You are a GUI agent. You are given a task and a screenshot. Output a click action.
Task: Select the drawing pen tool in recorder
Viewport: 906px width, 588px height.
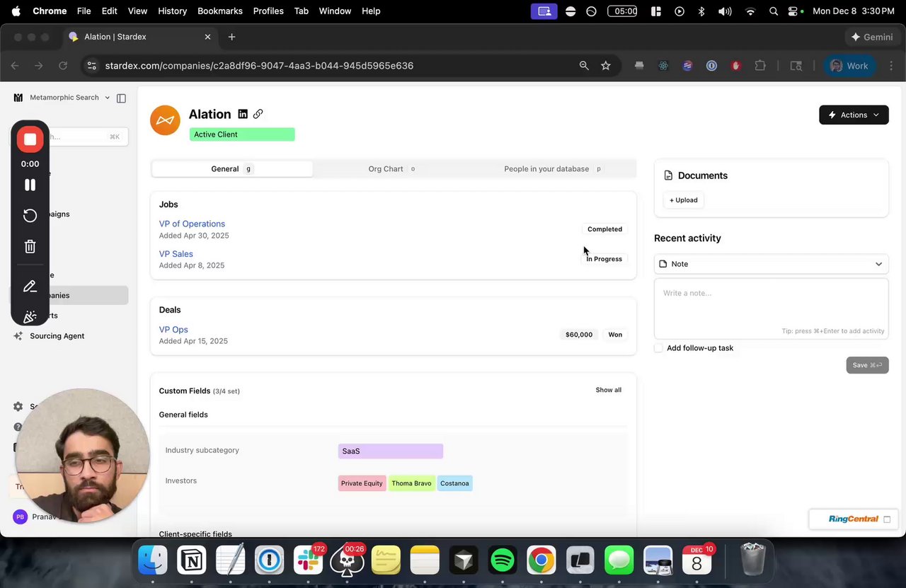pyautogui.click(x=30, y=287)
